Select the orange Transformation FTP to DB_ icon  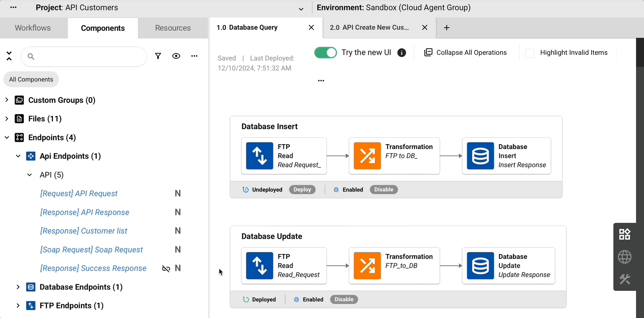367,156
